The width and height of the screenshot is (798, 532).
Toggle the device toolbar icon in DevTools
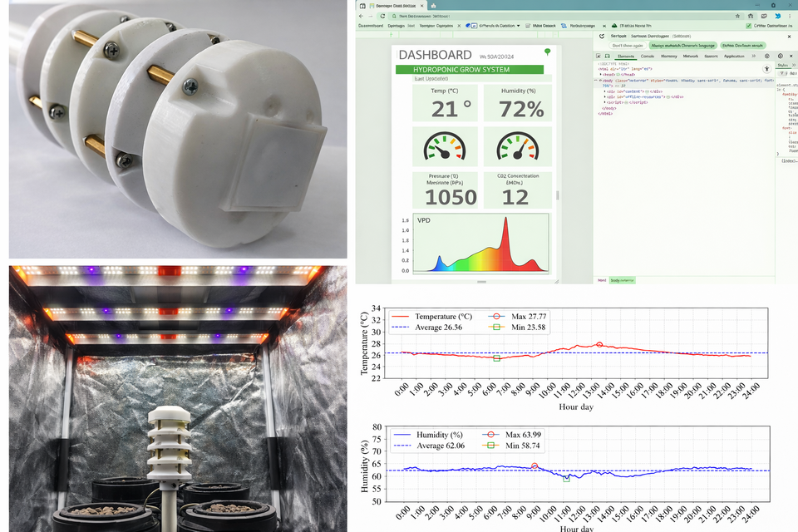tap(607, 56)
